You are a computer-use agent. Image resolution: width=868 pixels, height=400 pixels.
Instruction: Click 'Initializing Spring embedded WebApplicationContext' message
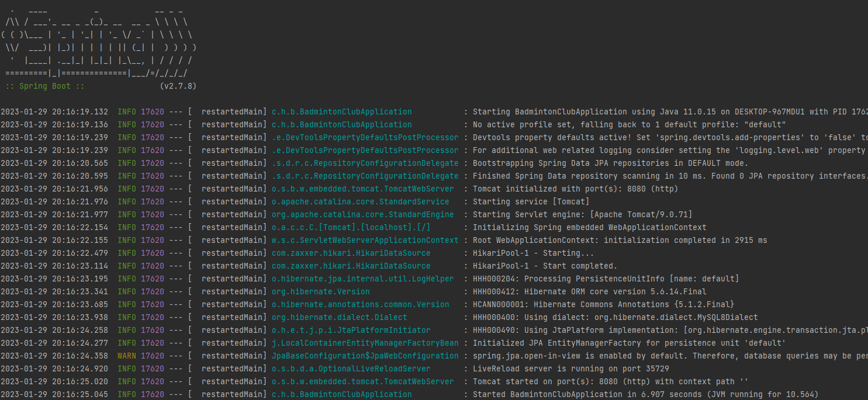click(590, 227)
